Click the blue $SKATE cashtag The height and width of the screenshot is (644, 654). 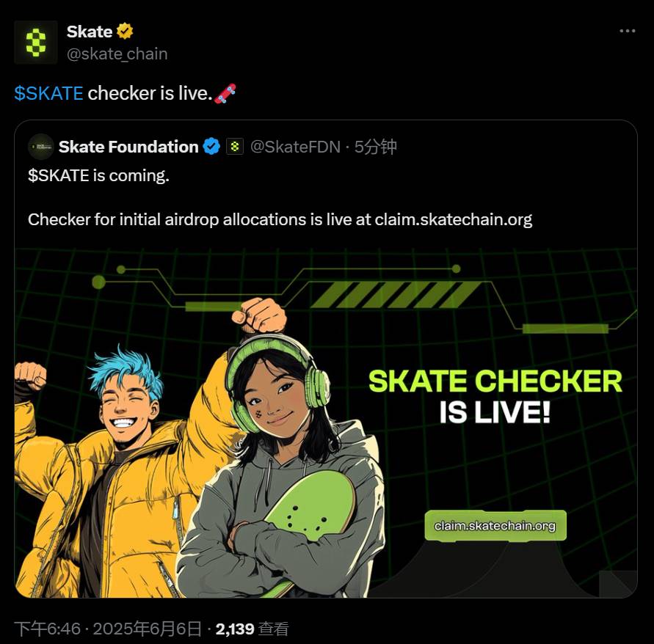48,93
